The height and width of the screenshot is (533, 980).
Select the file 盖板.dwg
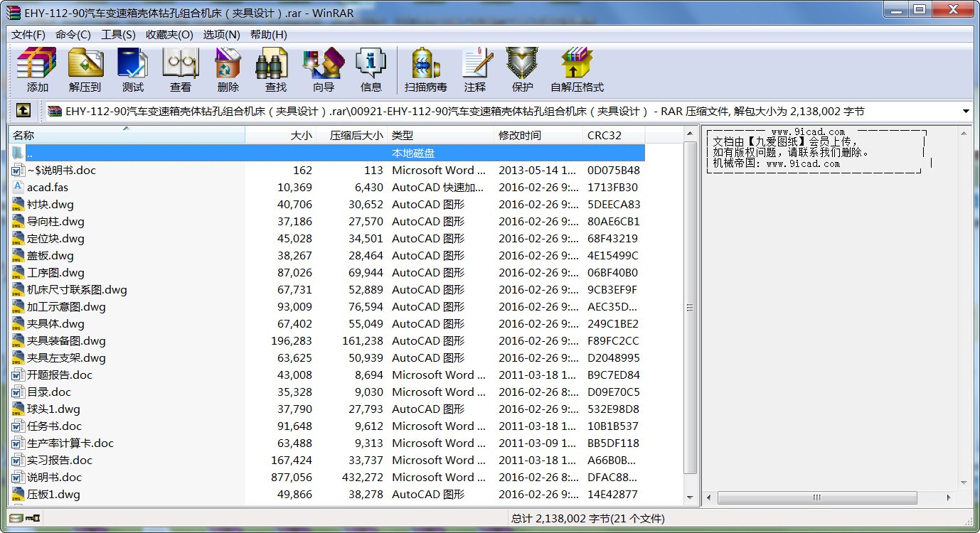50,255
